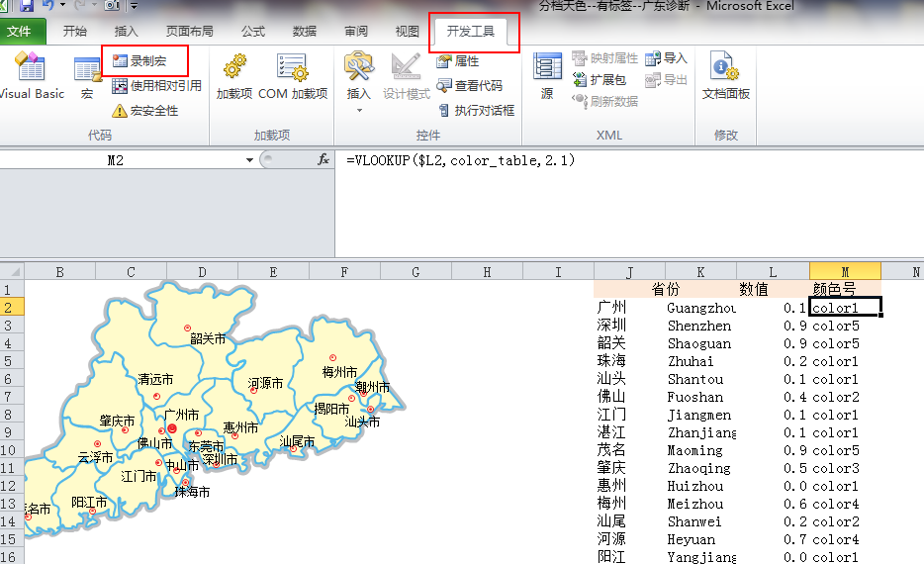Expand the undo history dropdown arrow
The width and height of the screenshot is (924, 564).
coord(62,6)
